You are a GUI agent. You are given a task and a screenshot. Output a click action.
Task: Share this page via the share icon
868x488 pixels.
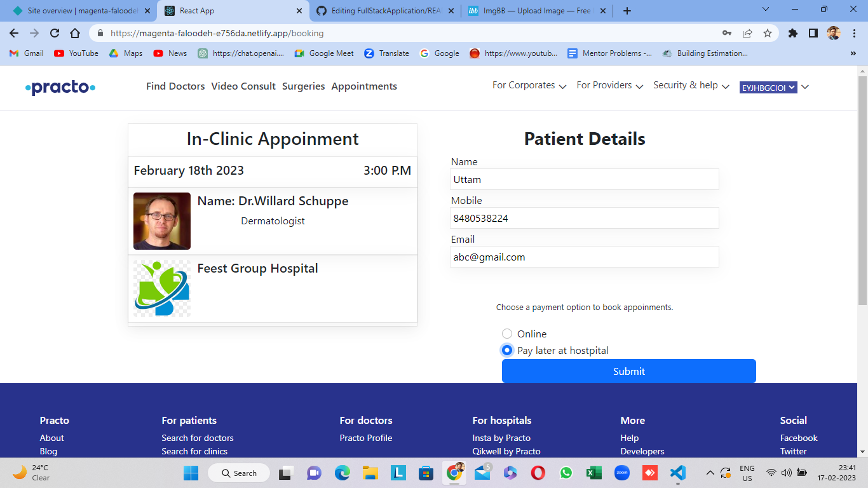click(747, 33)
